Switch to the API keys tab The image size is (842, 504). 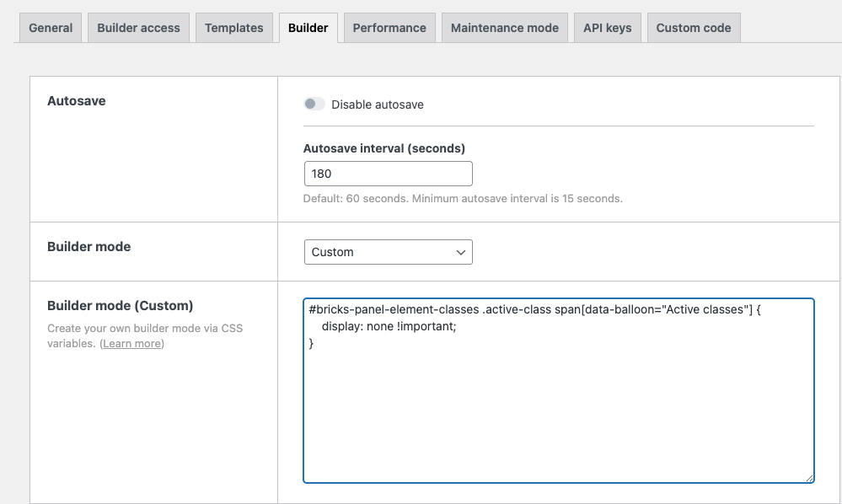[608, 28]
